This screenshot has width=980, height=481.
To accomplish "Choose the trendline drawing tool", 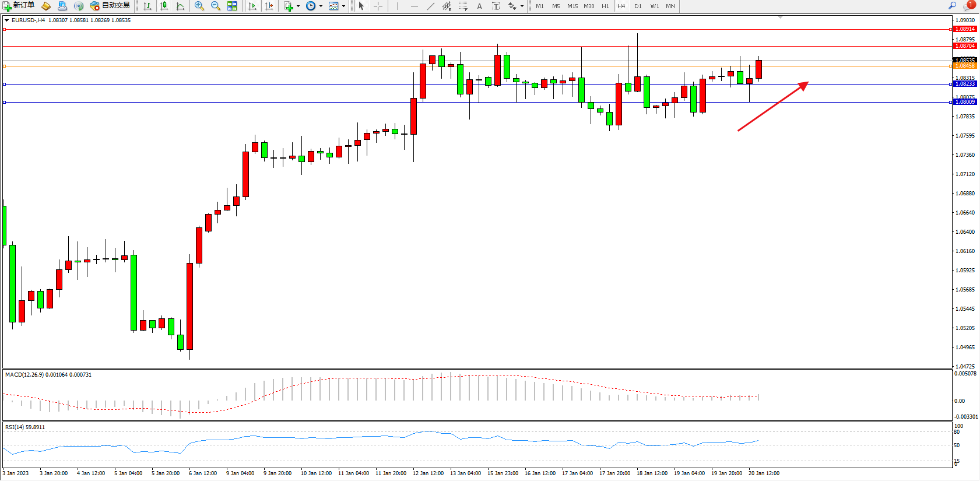I will (430, 6).
